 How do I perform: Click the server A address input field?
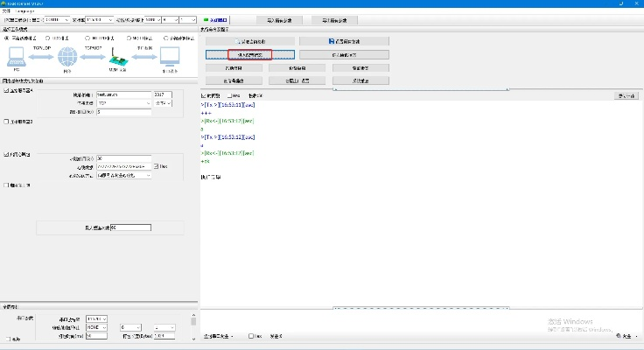(x=124, y=94)
